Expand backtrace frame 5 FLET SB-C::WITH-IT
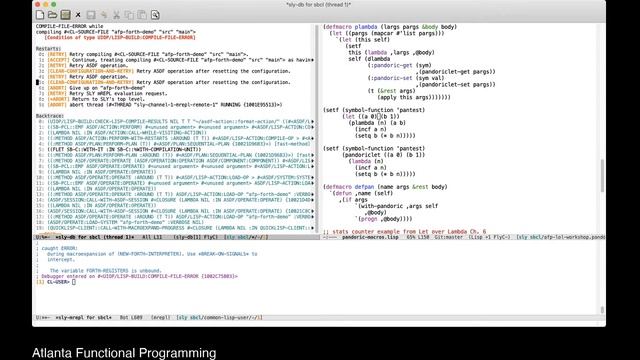 pyautogui.click(x=120, y=150)
